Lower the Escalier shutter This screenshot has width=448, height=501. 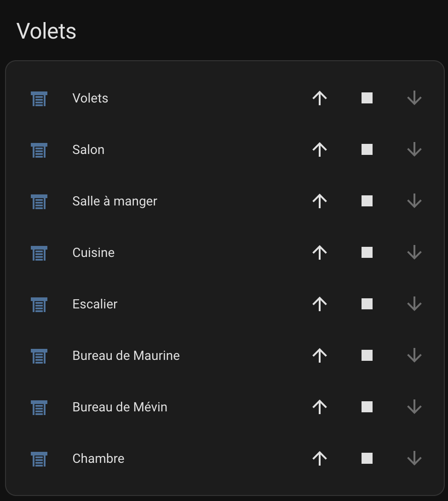pyautogui.click(x=414, y=304)
